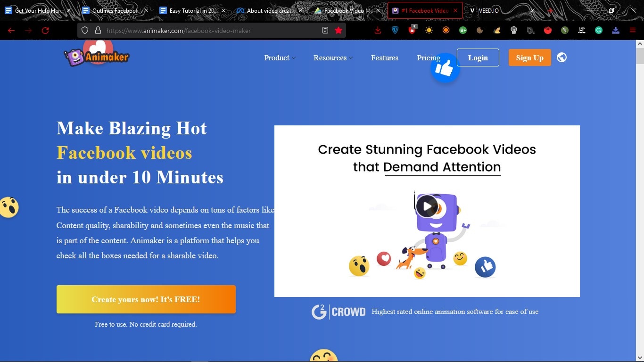Click the Login button
Viewport: 644px width, 362px height.
(x=478, y=58)
